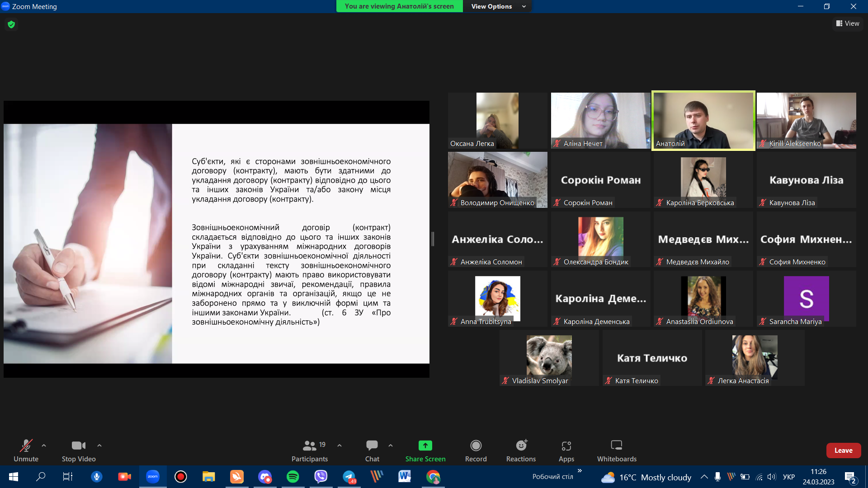Open Task View on taskbar

(x=68, y=477)
